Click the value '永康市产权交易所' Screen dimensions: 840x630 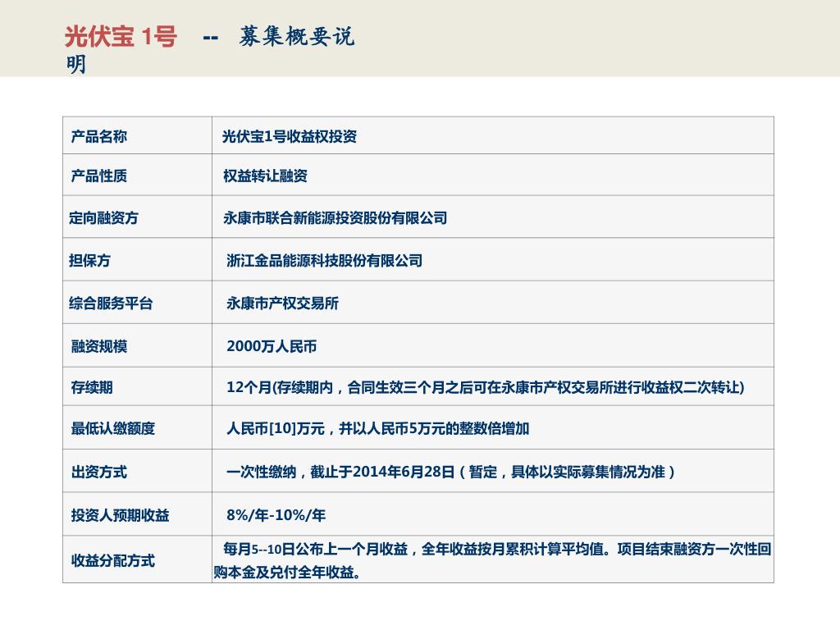[x=282, y=304]
